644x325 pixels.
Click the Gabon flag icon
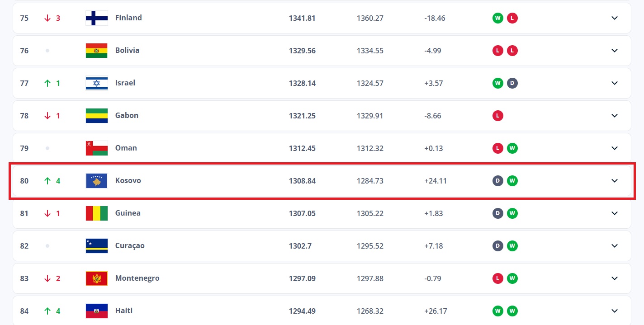pyautogui.click(x=97, y=116)
